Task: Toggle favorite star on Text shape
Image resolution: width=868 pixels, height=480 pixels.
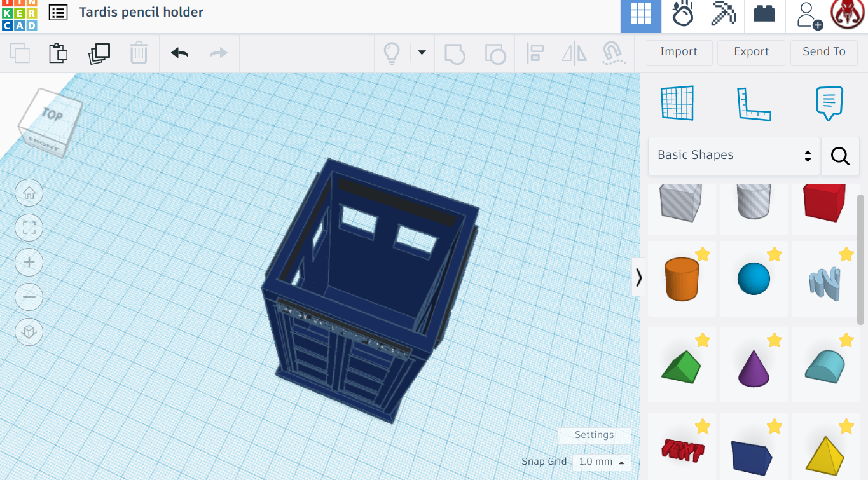Action: click(x=703, y=426)
